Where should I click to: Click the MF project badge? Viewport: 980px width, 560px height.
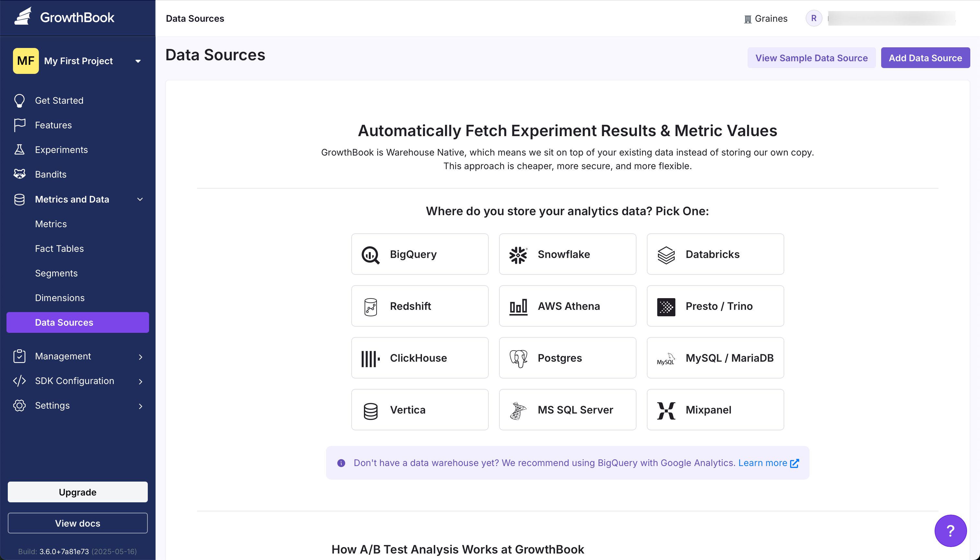26,61
